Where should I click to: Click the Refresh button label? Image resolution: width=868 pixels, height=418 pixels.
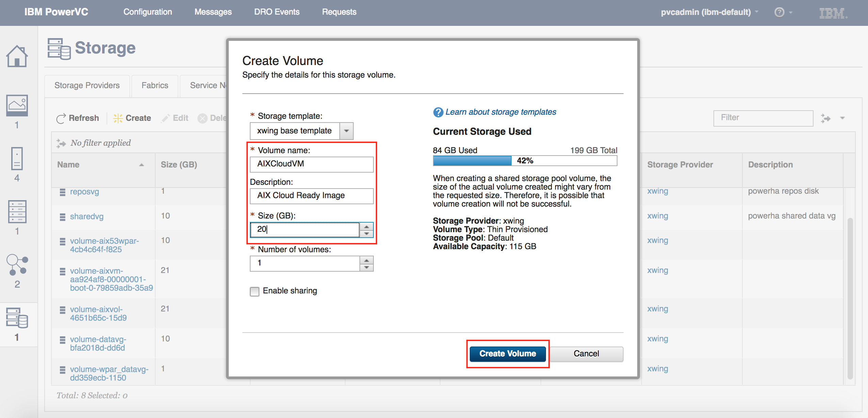coord(84,118)
